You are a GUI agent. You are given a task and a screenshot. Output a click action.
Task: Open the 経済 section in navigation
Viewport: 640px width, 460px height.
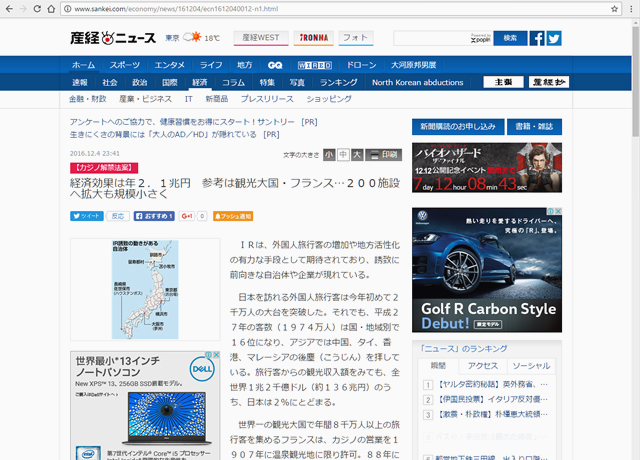(200, 82)
